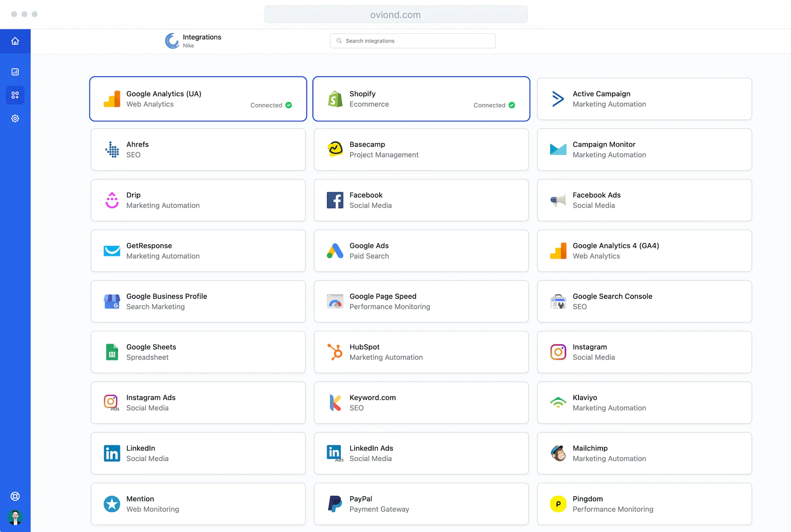Open the user avatar profile
The width and height of the screenshot is (791, 532).
coord(15,517)
